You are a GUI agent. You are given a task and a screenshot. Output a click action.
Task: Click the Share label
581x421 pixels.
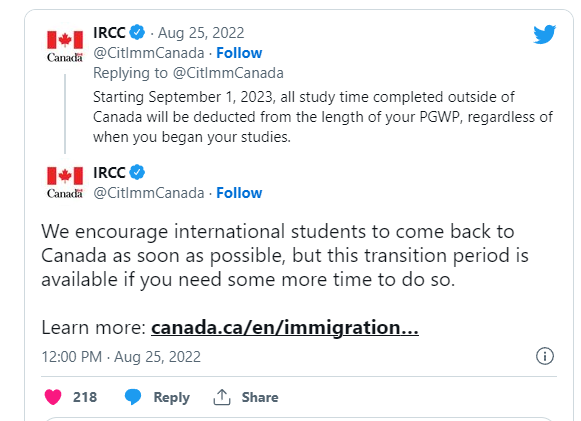[260, 397]
